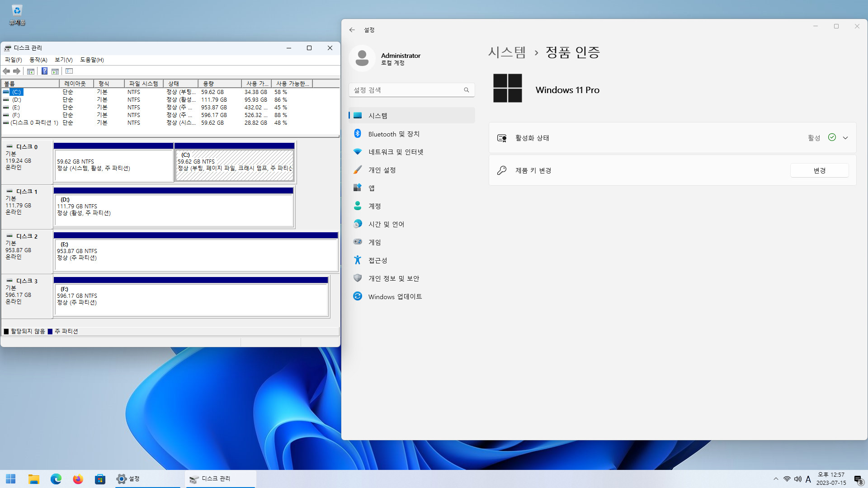Screen dimensions: 868x488
Task: Click the 변경 product key button
Action: pos(819,170)
